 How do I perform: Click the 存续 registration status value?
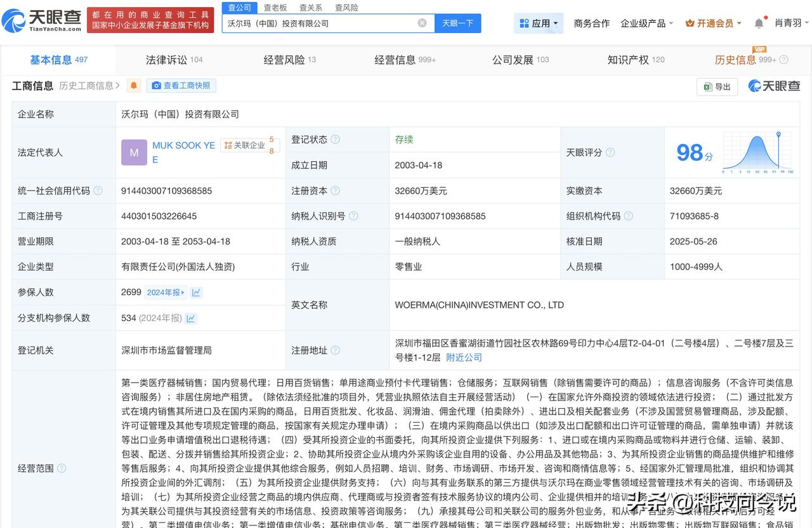tap(404, 140)
